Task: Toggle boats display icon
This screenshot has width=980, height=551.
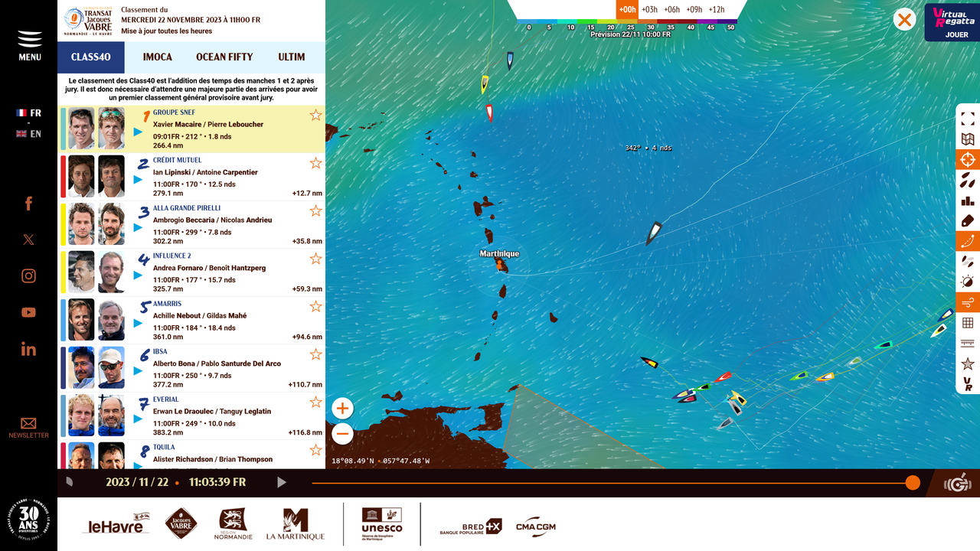Action: (968, 181)
